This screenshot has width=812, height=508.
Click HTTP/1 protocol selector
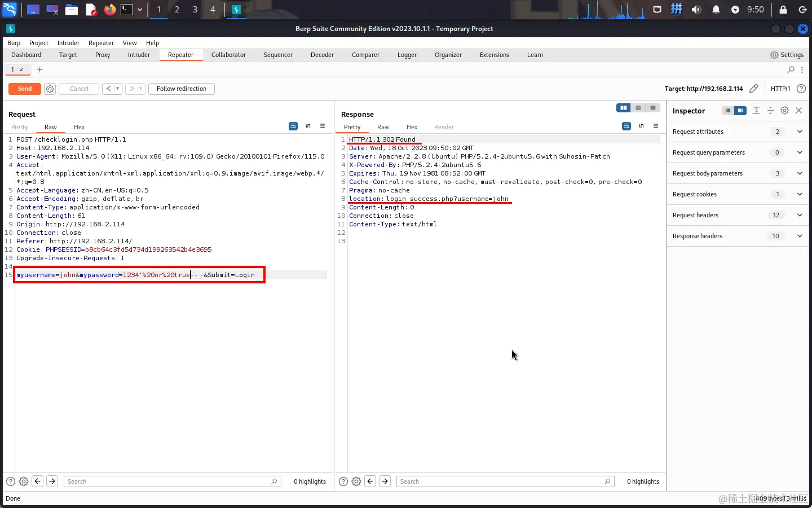(x=780, y=89)
